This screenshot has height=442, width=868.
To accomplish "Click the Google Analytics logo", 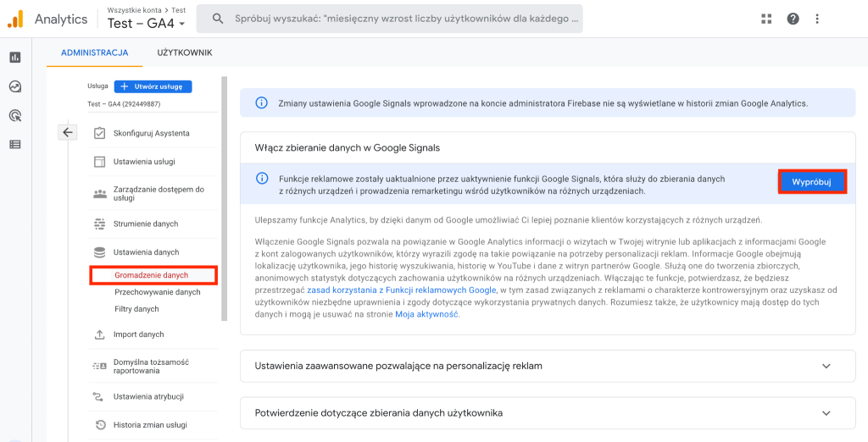I will [x=15, y=19].
